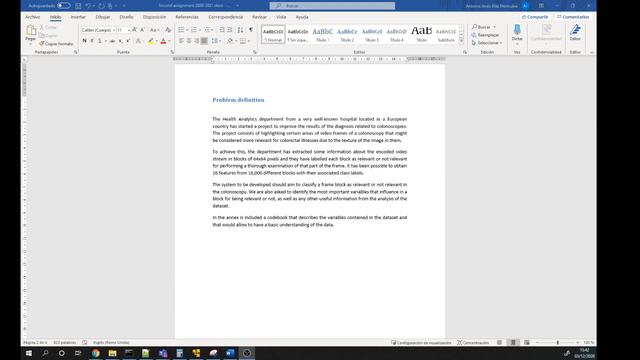
Task: Click the taskbar search magnifier
Action: pos(45,353)
